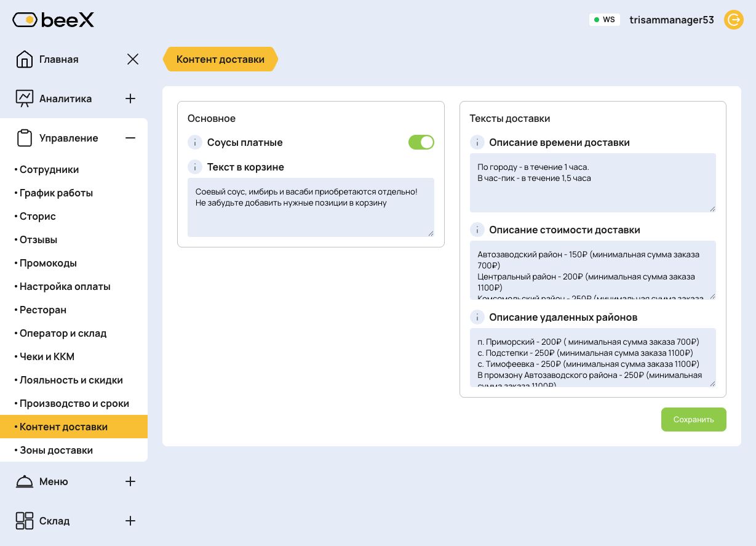
Task: Click the Сохранить button
Action: point(693,419)
